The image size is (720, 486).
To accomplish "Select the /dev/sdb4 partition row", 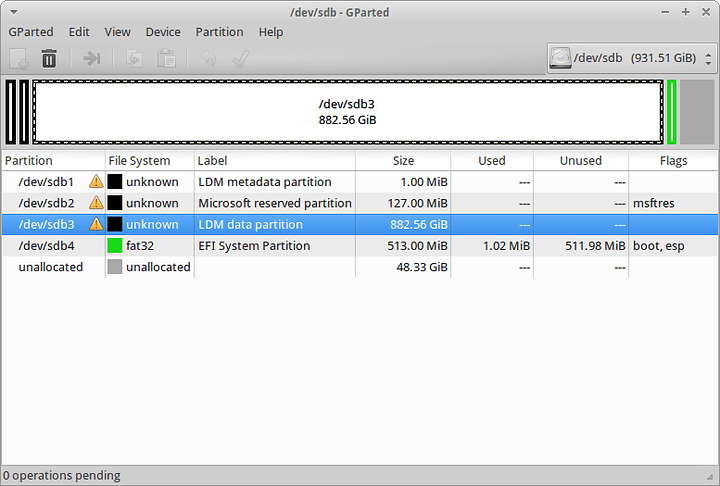I will pos(360,245).
